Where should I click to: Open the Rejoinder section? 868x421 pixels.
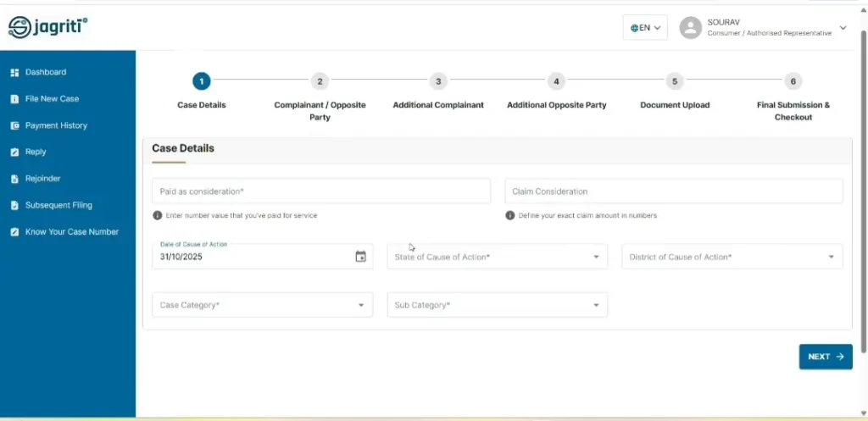[x=42, y=178]
